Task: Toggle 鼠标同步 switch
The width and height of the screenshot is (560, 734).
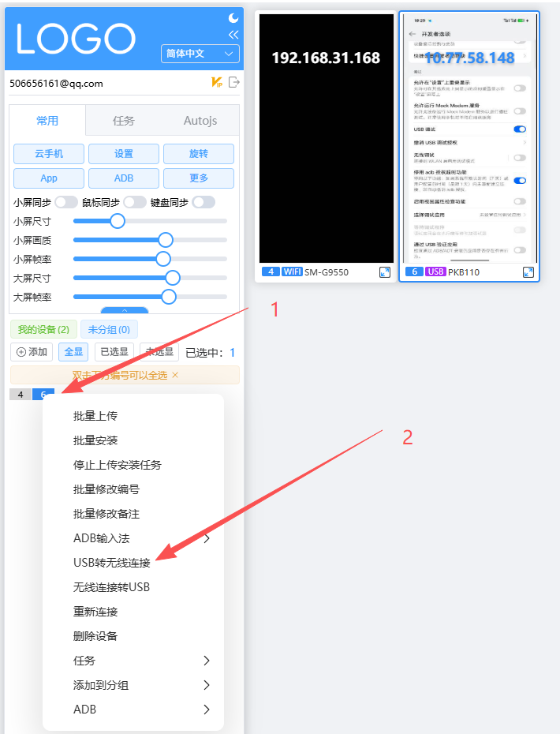Action: click(135, 202)
